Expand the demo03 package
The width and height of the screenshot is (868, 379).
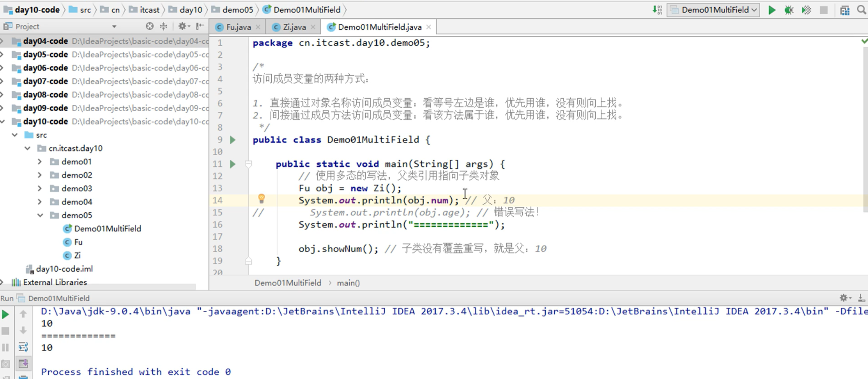point(40,188)
